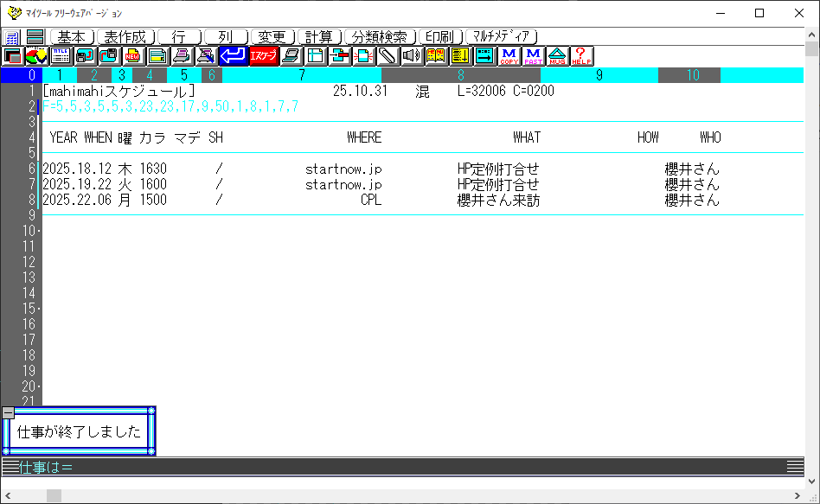
Task: Click in the 仕事は= command input line
Action: tap(346, 467)
